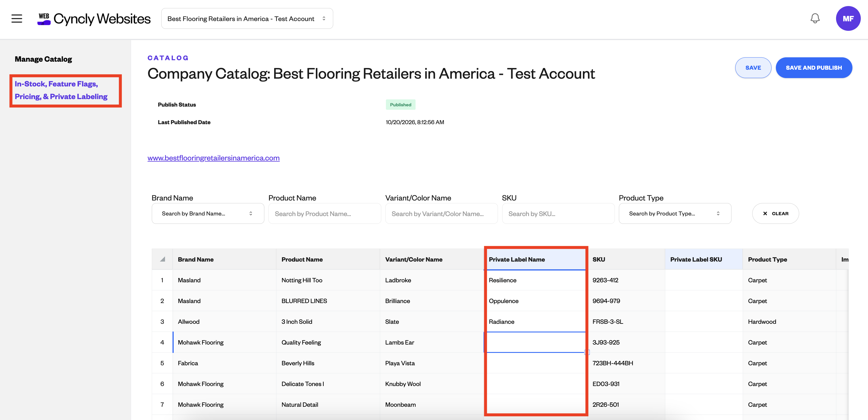Select the Private Label Name column header
This screenshot has height=420, width=868.
(x=535, y=259)
